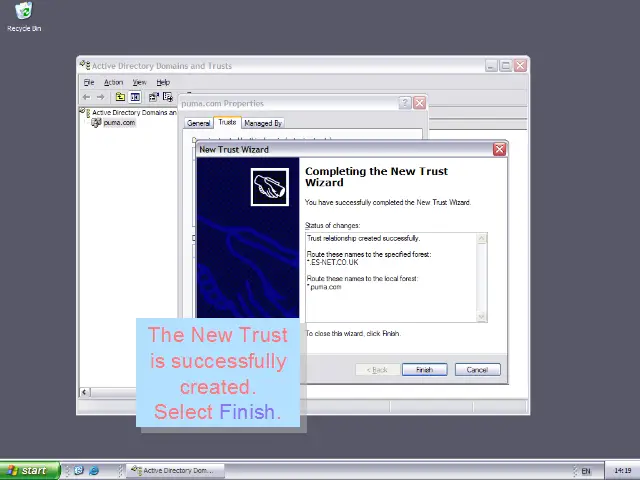This screenshot has width=640, height=480.
Task: Select the Active Directory Domains and Trusts root node
Action: (x=134, y=112)
